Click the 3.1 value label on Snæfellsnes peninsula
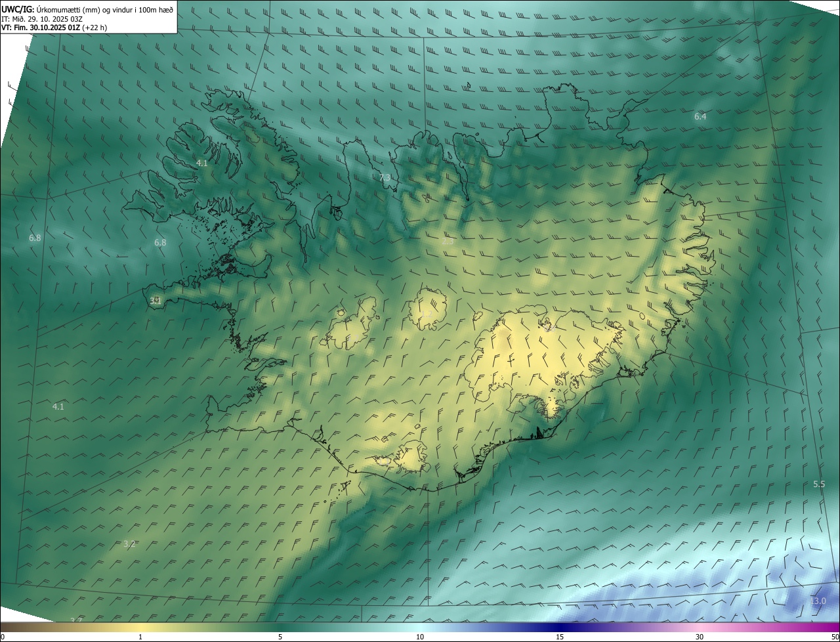The width and height of the screenshot is (840, 642). coord(156,301)
